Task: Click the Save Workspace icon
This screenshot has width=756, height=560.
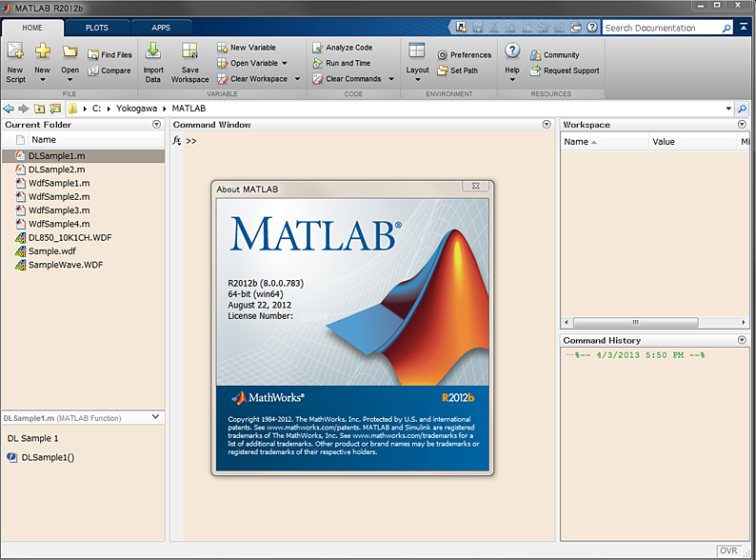Action: [x=189, y=50]
